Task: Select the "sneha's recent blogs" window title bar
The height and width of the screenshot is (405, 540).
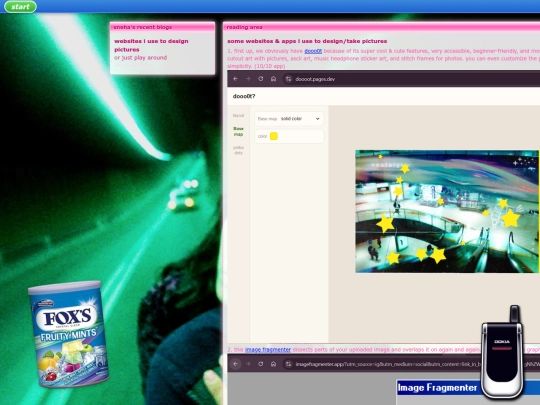Action: coord(162,27)
